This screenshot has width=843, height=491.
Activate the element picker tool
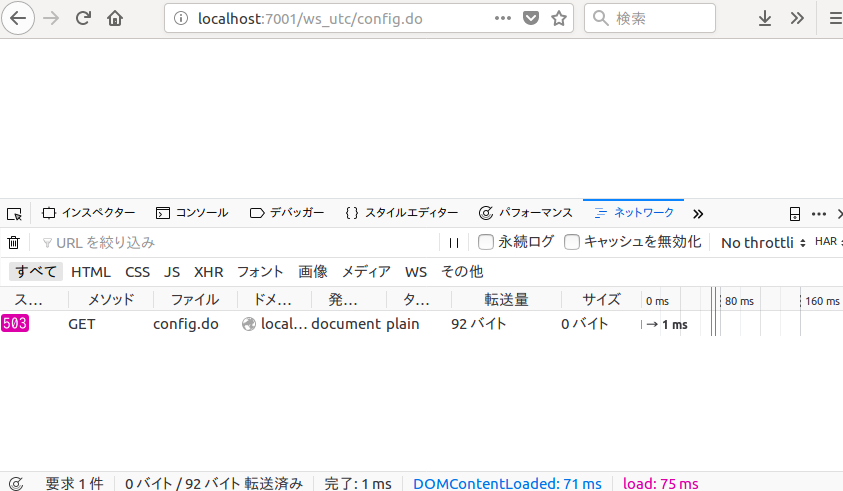coord(15,214)
